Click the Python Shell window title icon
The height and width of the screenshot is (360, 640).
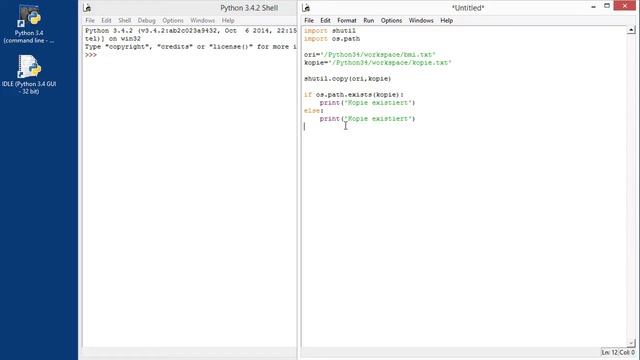click(87, 8)
